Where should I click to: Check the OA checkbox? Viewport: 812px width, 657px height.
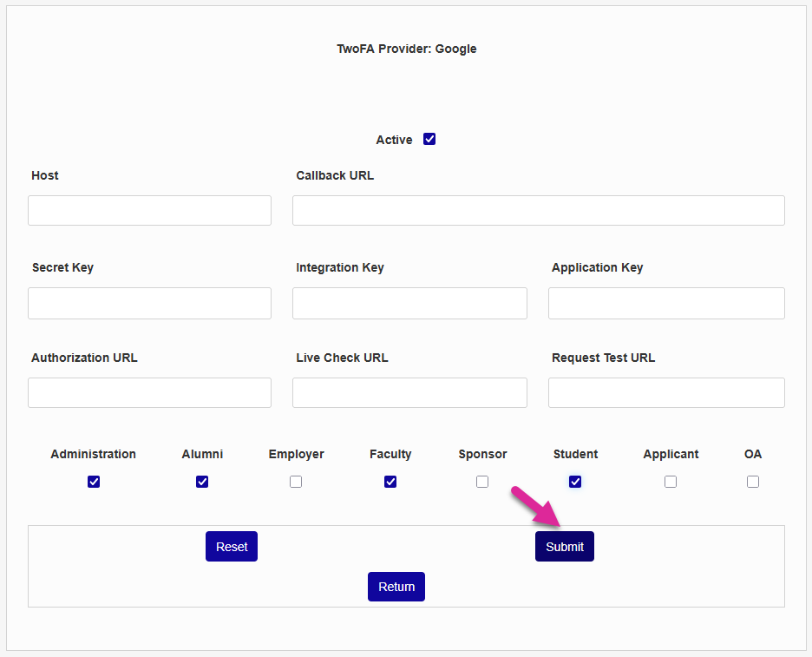(x=753, y=482)
